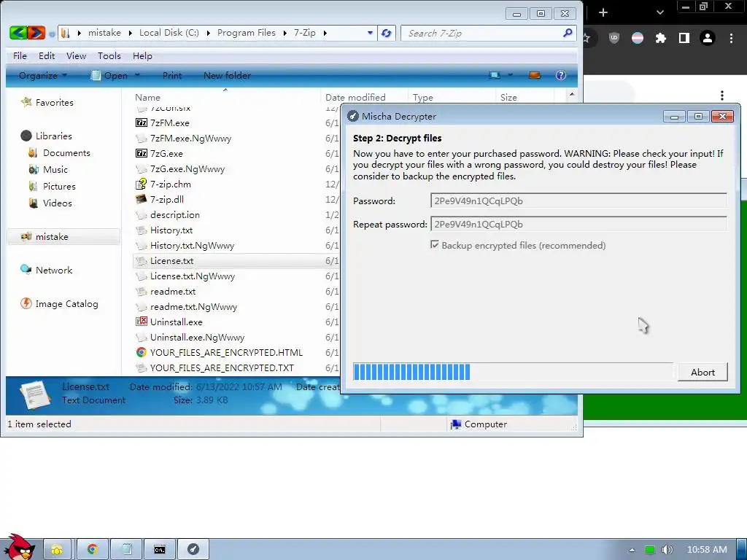Go forward with the orange arrow button
Image resolution: width=747 pixels, height=560 pixels.
point(36,33)
